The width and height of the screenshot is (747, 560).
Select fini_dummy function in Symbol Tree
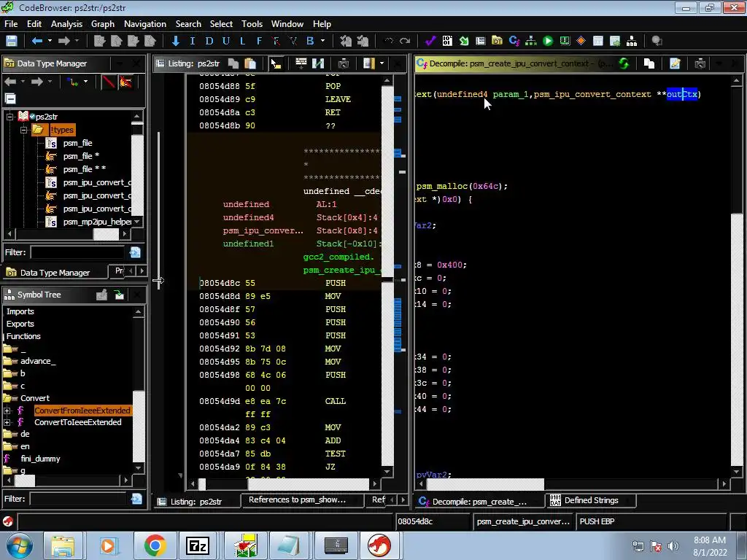[41, 459]
